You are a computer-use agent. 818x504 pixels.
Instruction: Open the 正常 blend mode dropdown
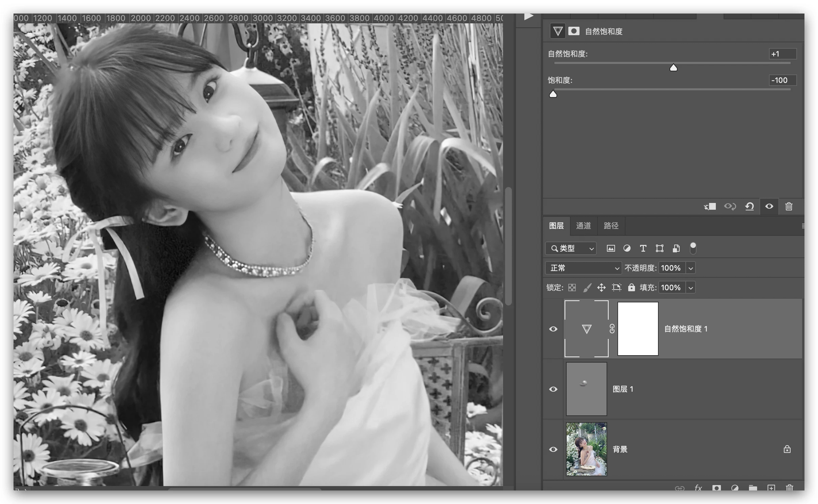tap(583, 268)
